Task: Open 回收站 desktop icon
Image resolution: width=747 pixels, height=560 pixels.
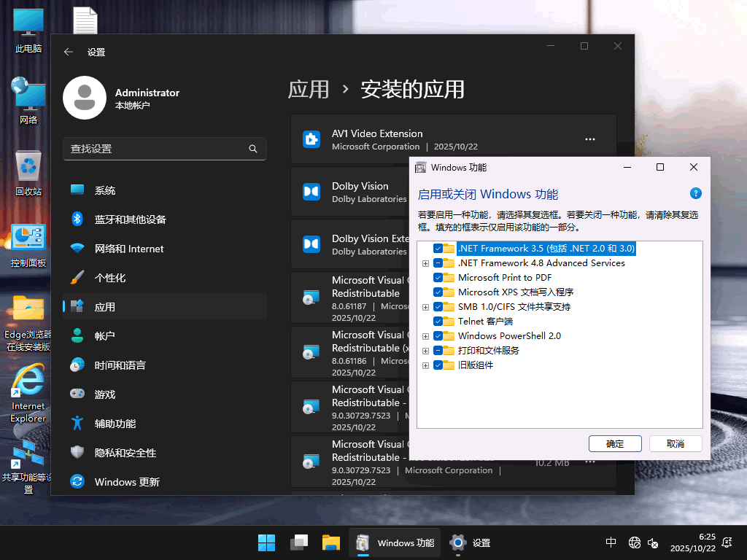Action: (x=28, y=173)
